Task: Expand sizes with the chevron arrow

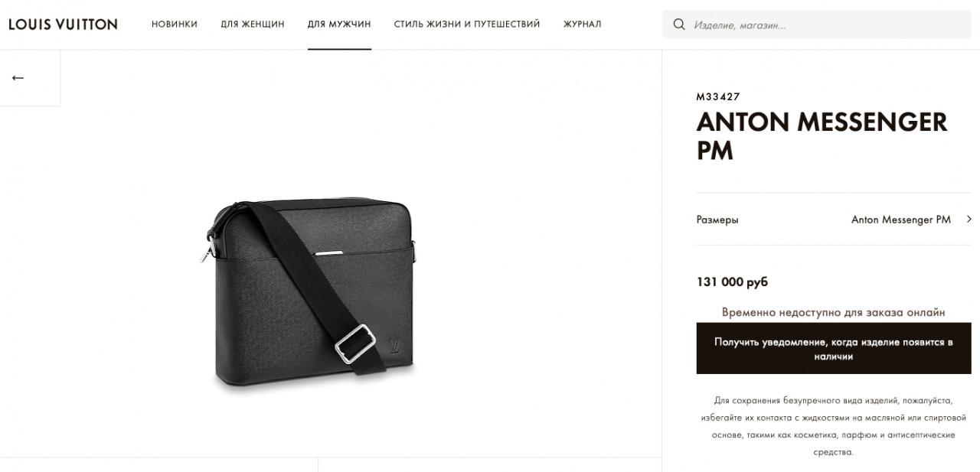Action: click(969, 220)
